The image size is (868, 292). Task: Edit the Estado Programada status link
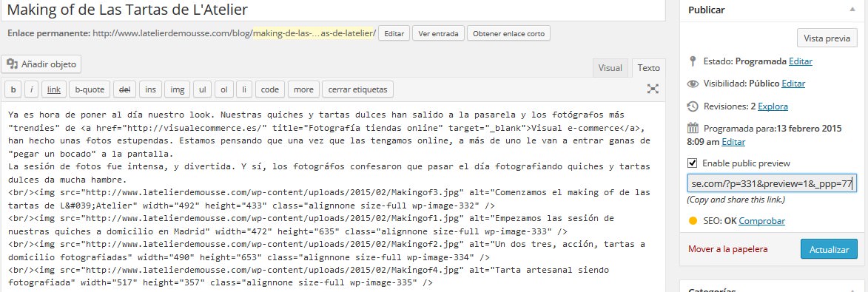click(801, 61)
